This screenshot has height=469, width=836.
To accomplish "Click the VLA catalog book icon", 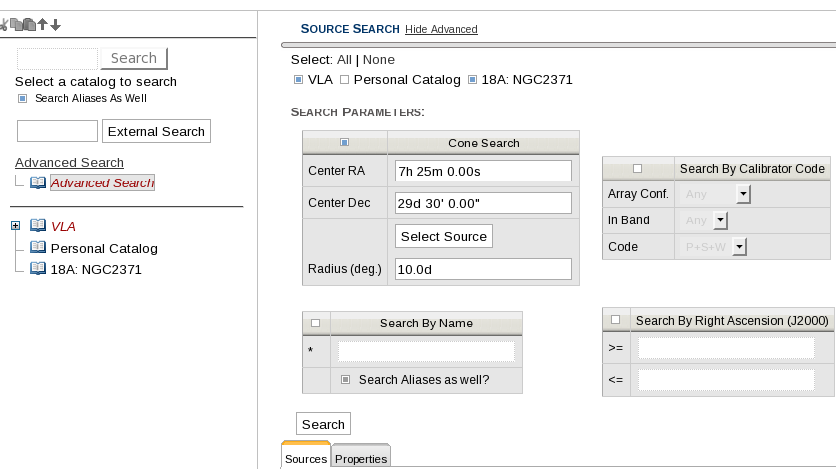I will tap(38, 226).
